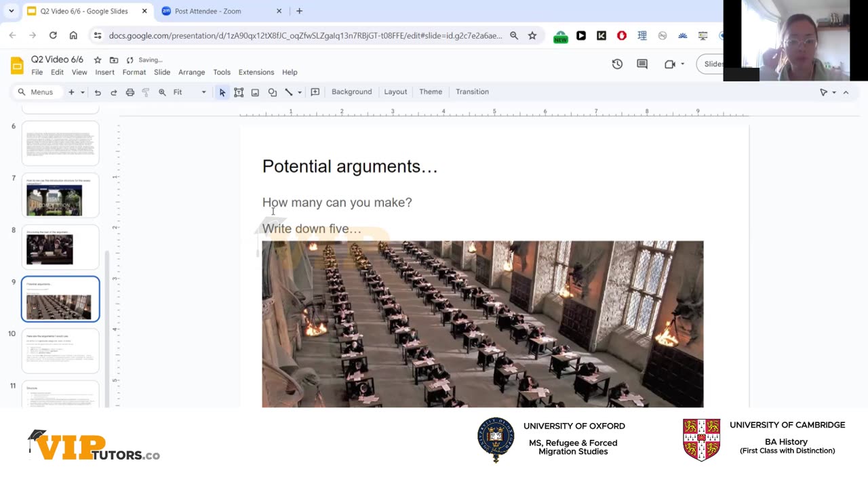
Task: Add a new slide with plus button
Action: click(x=71, y=92)
